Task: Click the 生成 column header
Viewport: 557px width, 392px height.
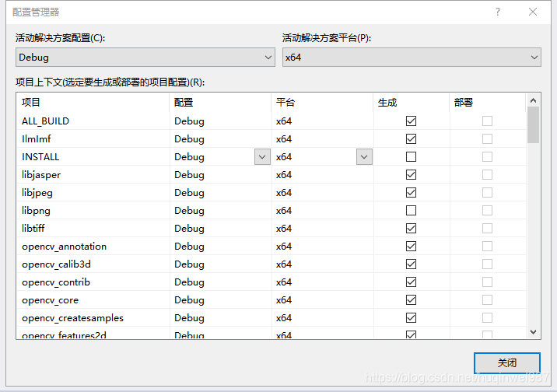Action: tap(412, 103)
